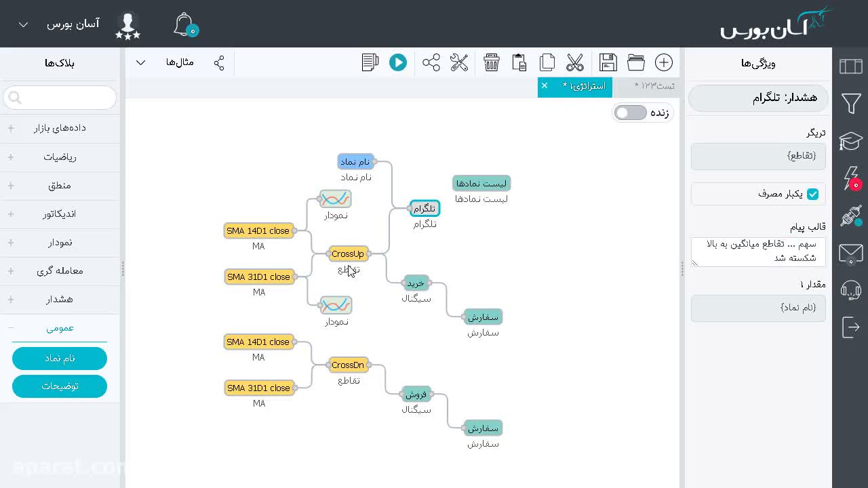Cut selection with the scissors icon
Screen dimensions: 868x488
coord(575,62)
